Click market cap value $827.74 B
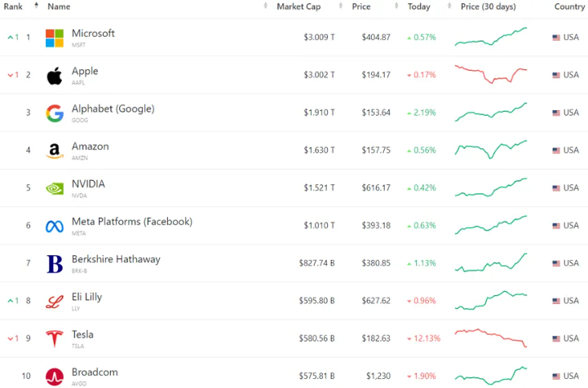This screenshot has width=588, height=388. (317, 263)
